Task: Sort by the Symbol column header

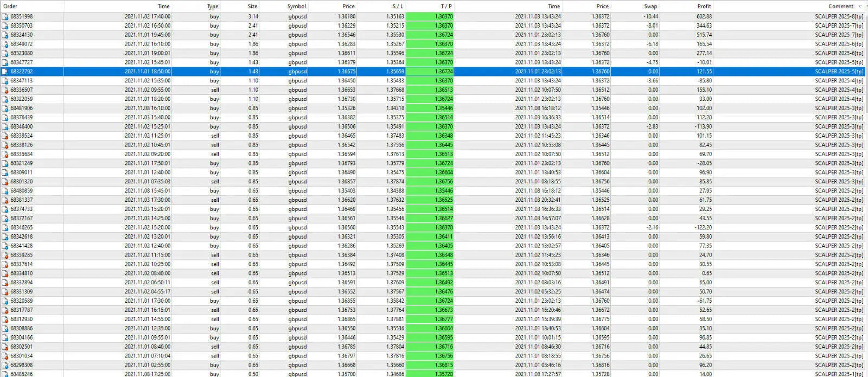Action: pyautogui.click(x=297, y=7)
